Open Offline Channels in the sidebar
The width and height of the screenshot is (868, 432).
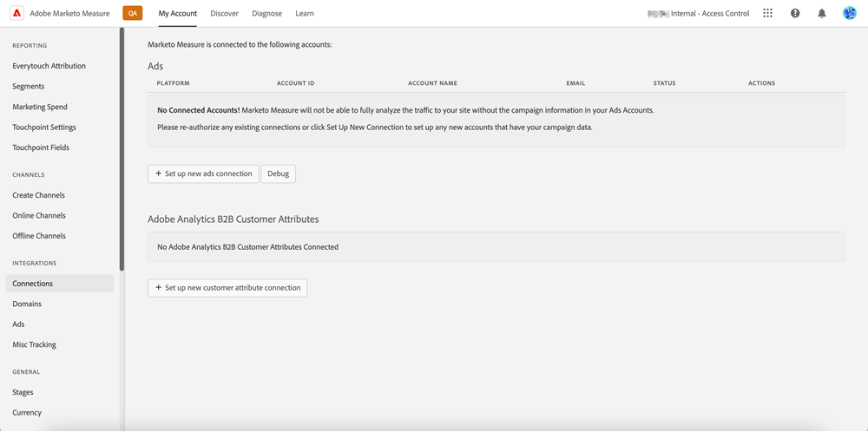point(39,236)
